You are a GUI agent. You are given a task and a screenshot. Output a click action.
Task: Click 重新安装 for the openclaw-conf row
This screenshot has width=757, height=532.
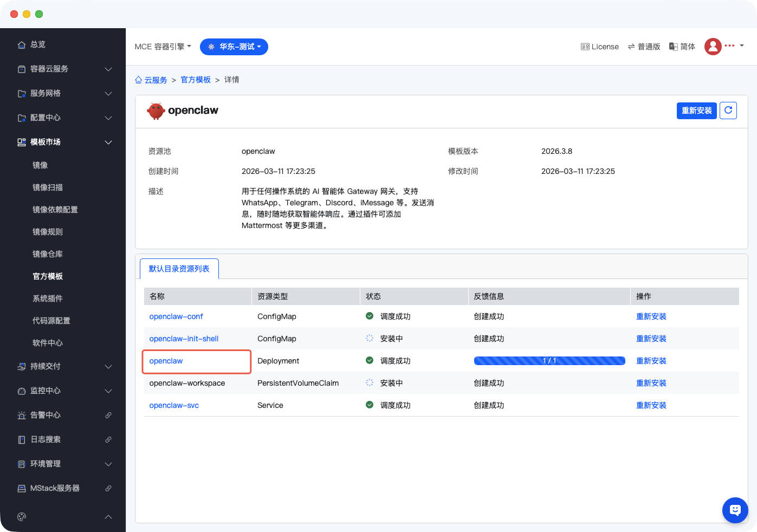coord(651,316)
